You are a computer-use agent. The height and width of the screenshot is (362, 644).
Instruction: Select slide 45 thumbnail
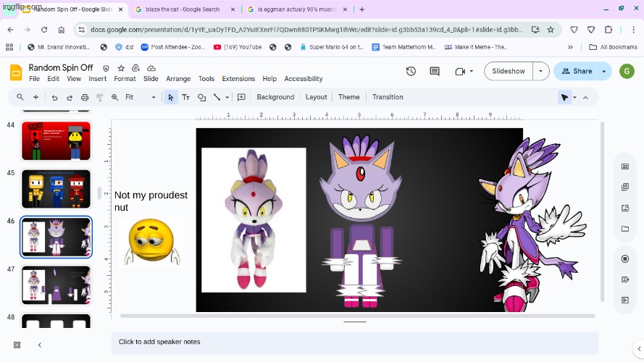[x=56, y=189]
